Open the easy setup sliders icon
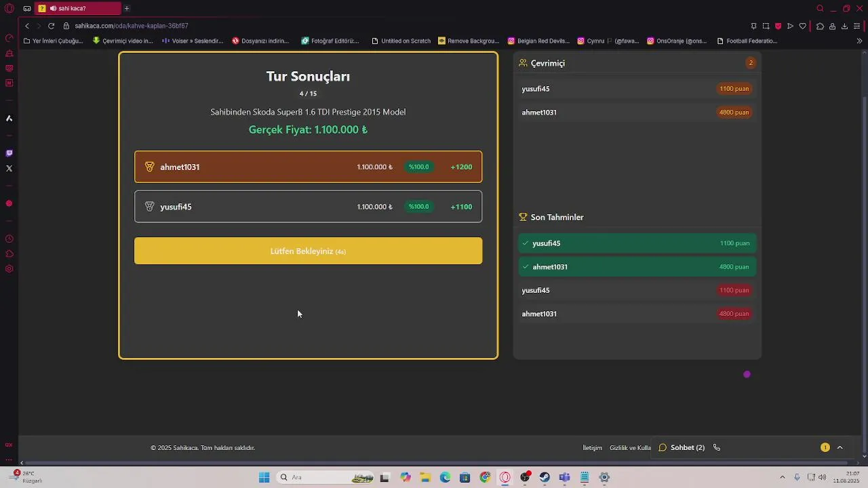868x488 pixels. (857, 26)
